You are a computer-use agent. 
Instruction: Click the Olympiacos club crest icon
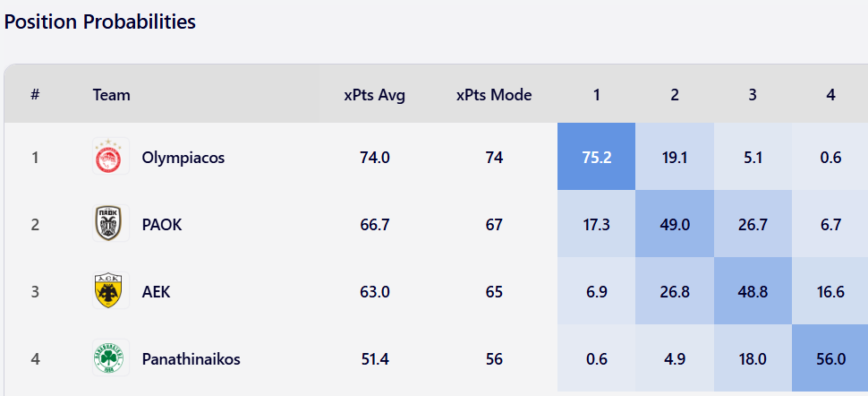[110, 157]
